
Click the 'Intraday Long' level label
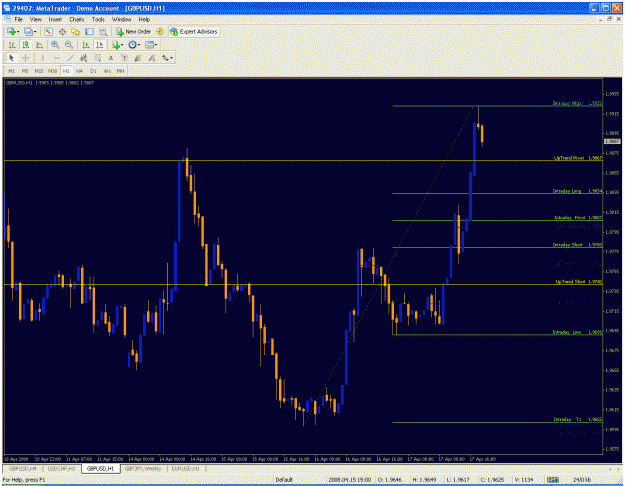(578, 191)
